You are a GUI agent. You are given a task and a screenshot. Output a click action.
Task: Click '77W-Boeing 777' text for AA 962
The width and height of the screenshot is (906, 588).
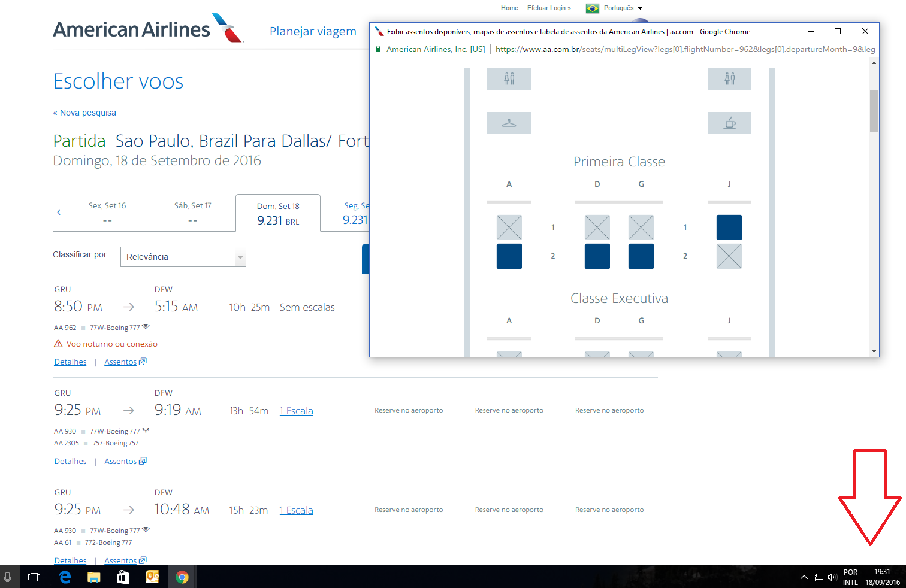114,328
